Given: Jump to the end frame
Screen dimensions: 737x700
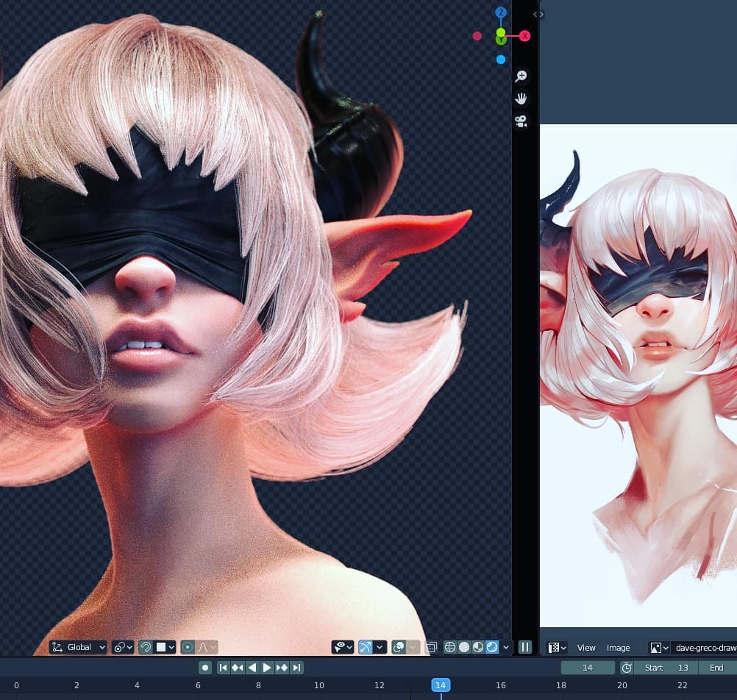Looking at the screenshot, I should tap(296, 668).
